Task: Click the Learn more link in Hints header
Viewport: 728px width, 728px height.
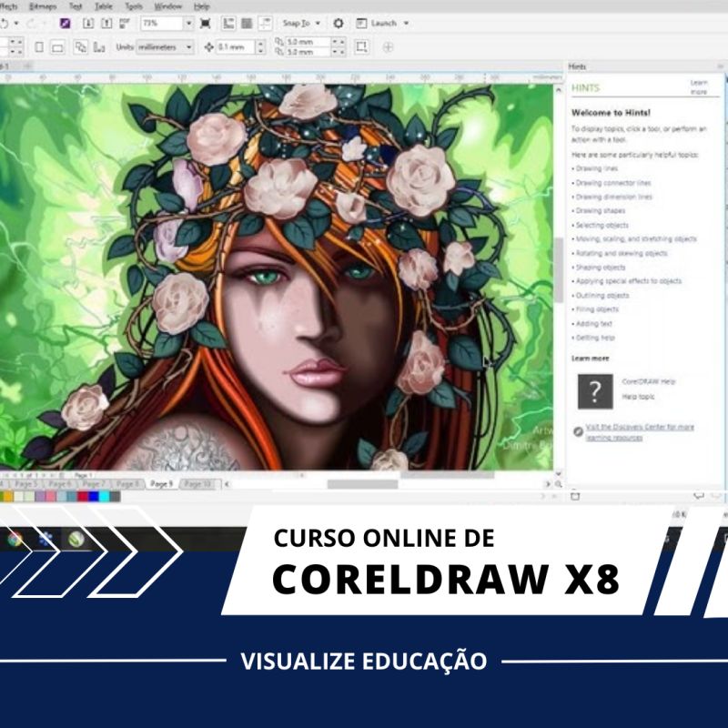Action: click(x=698, y=87)
